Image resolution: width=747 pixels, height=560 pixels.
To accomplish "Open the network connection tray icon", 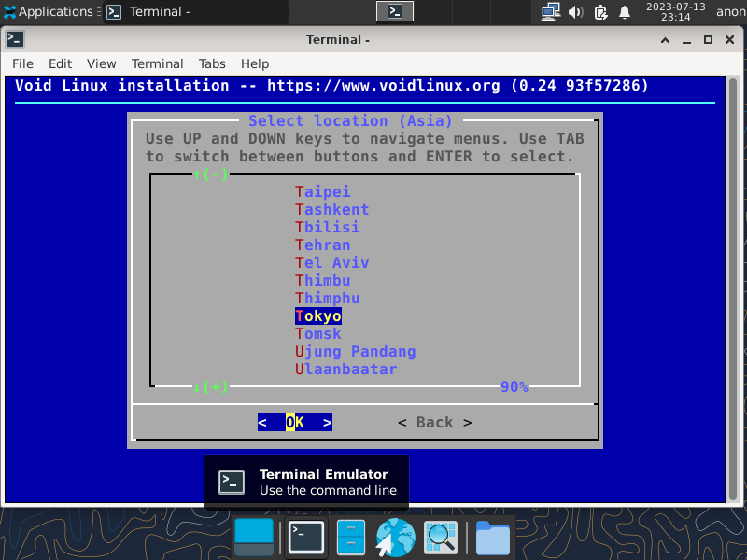I will (550, 12).
